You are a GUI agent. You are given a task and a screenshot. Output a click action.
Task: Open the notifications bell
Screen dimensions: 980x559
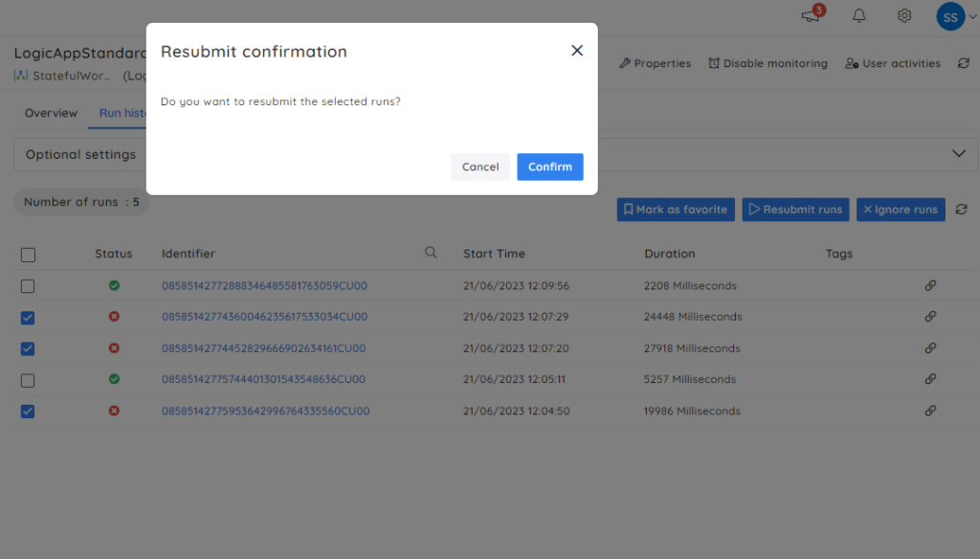pos(858,16)
